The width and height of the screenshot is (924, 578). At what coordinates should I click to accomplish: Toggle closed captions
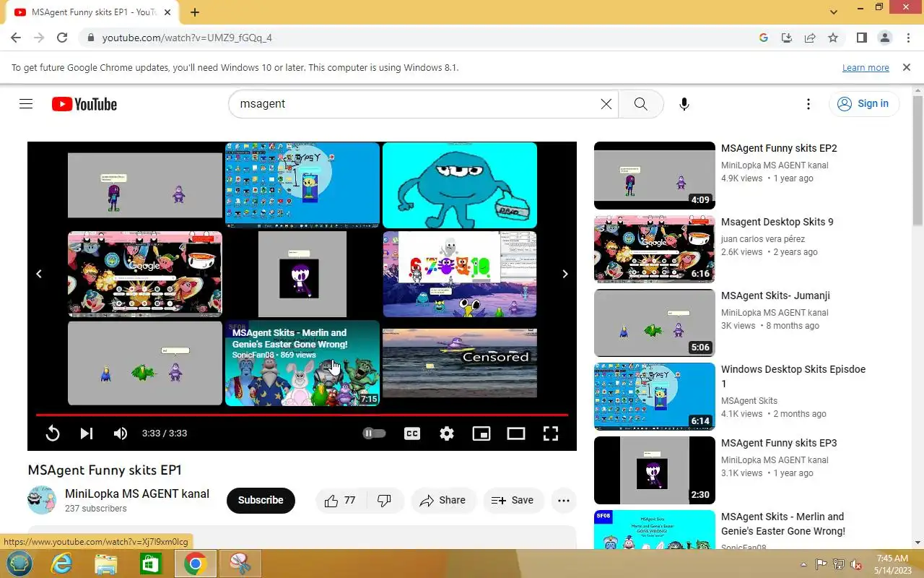click(x=412, y=433)
